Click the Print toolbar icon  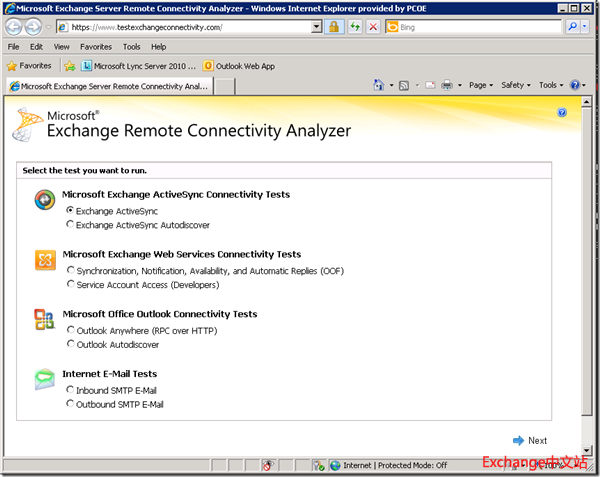(x=447, y=86)
